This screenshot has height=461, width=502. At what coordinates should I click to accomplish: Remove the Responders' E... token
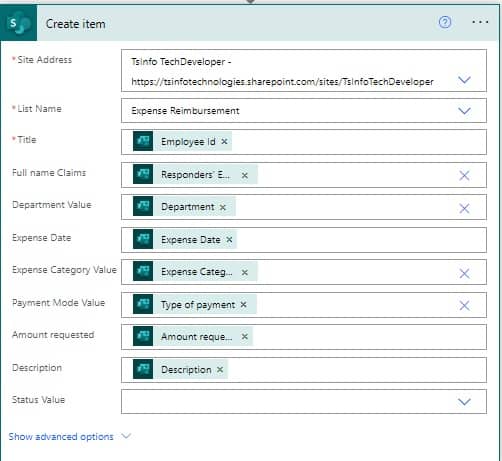tap(245, 175)
